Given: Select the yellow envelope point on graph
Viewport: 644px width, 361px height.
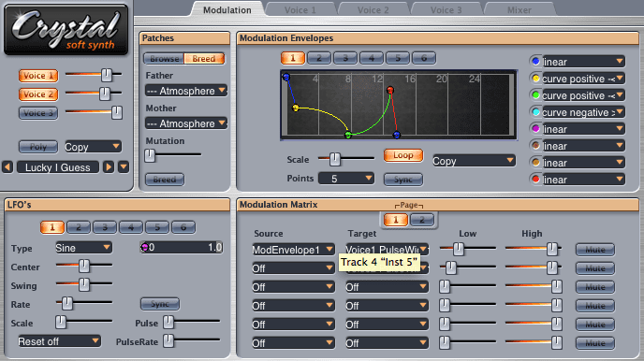Looking at the screenshot, I should coord(295,108).
